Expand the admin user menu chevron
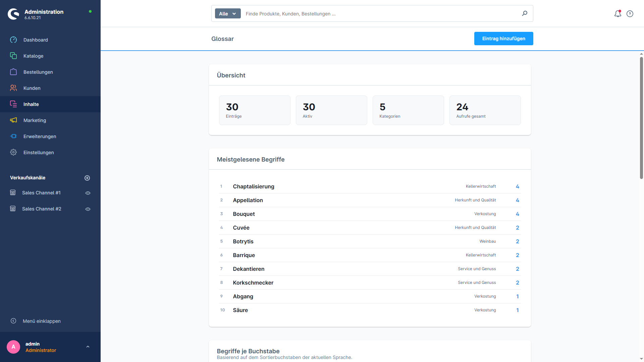The height and width of the screenshot is (362, 644). [x=88, y=347]
